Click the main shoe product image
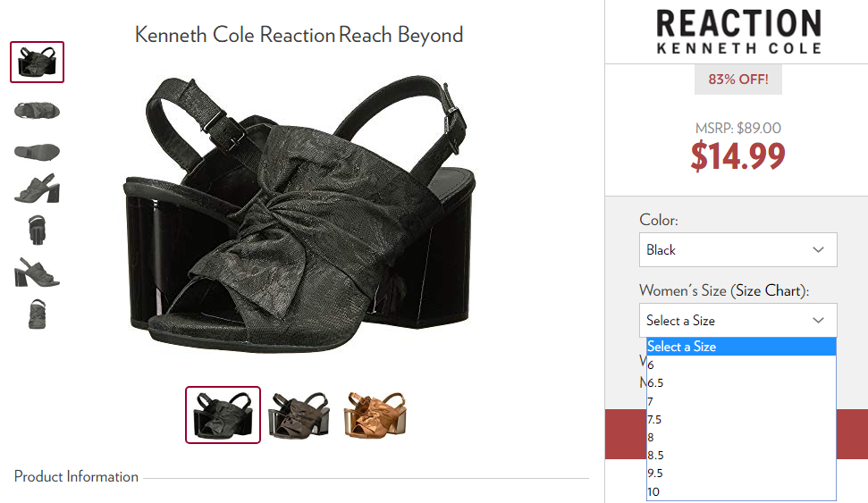Viewport: 868px width, 503px height. pyautogui.click(x=299, y=213)
